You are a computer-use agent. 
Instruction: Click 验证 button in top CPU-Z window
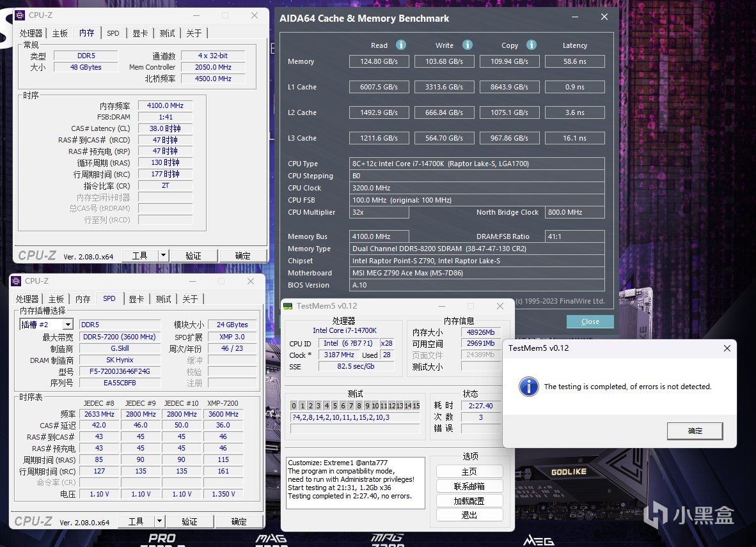click(x=193, y=256)
